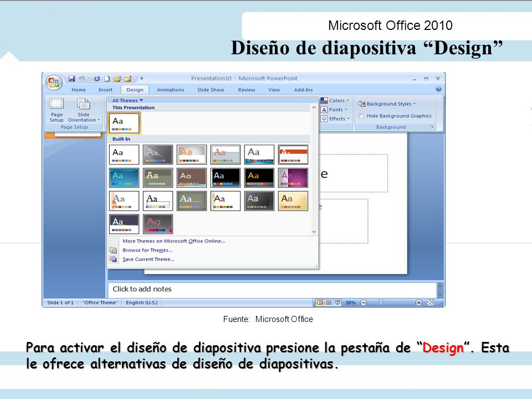Open the Background Styles dropdown

pyautogui.click(x=387, y=104)
